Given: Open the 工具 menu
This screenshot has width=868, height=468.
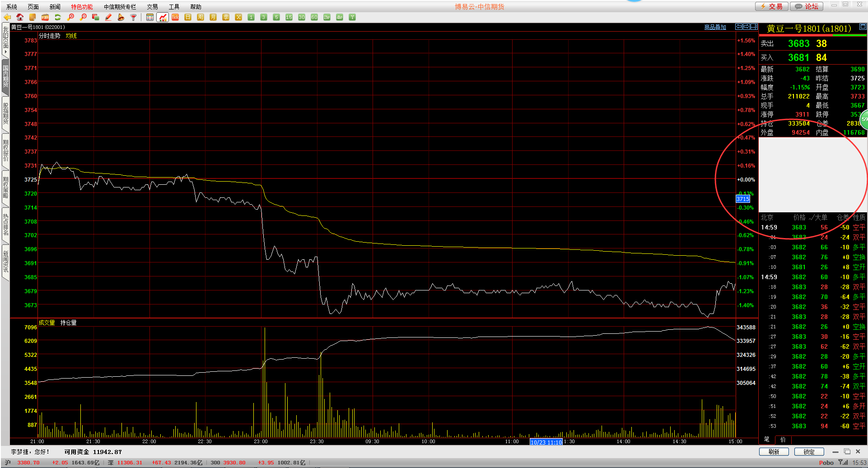Looking at the screenshot, I should (x=174, y=7).
